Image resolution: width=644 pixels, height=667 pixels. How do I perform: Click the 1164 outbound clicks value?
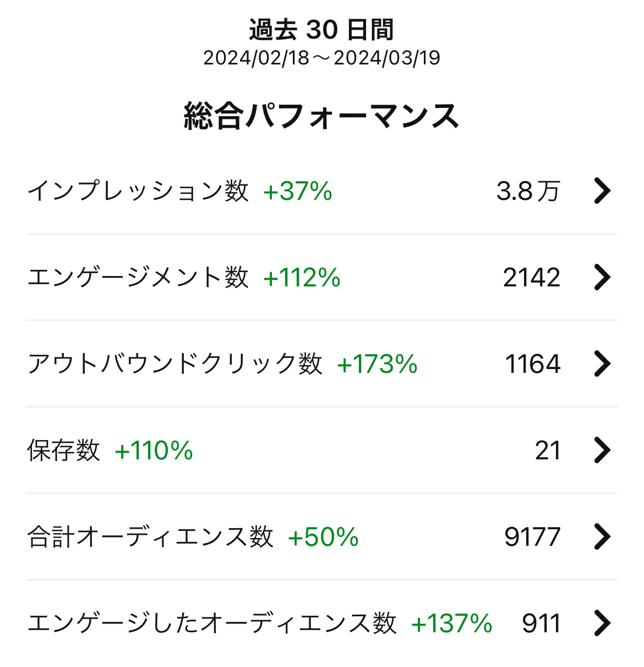[x=533, y=364]
